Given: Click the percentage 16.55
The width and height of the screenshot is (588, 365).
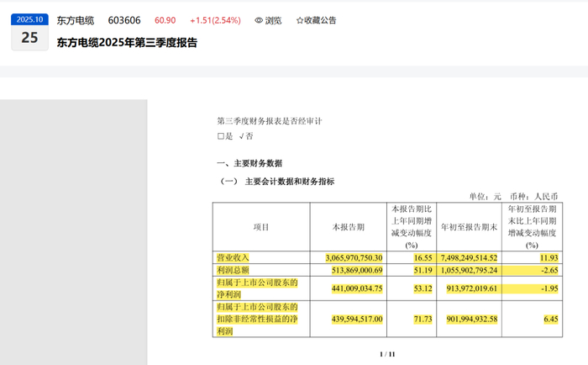Looking at the screenshot, I should point(423,257).
